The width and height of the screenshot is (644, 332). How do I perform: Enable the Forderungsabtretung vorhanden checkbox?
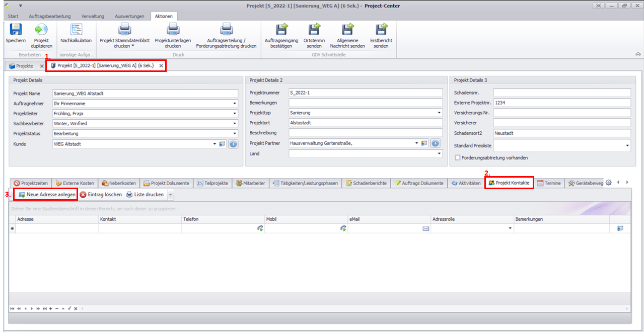coord(457,157)
